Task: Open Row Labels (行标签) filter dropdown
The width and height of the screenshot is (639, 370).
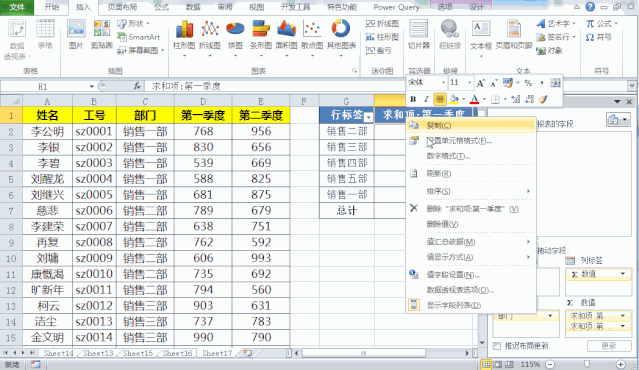Action: 368,118
